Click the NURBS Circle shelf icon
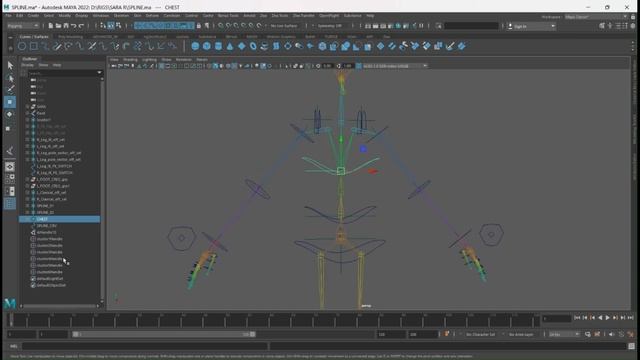This screenshot has height=360, width=640. pos(22,46)
